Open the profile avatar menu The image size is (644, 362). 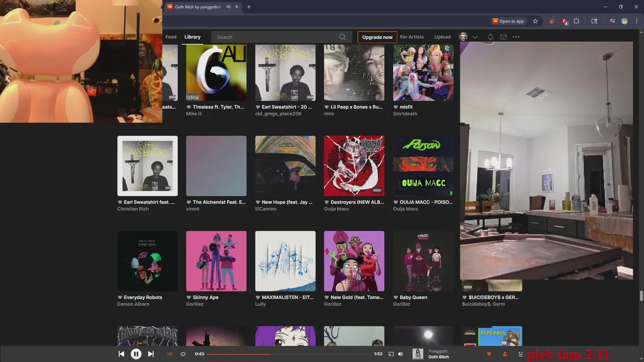pos(463,37)
